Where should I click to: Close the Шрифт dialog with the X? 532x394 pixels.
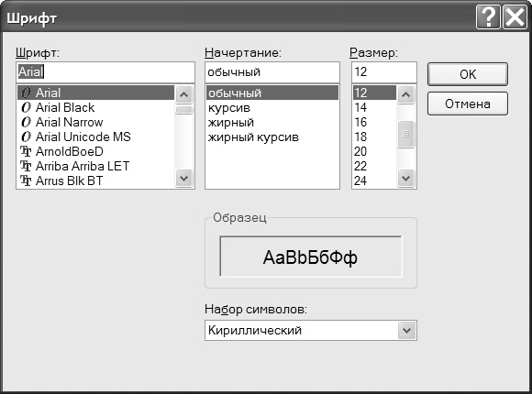click(x=515, y=16)
